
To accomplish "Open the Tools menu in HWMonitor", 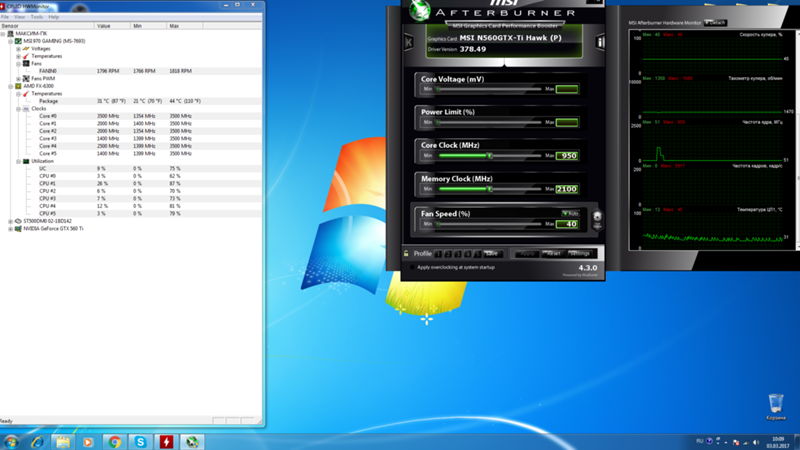I will tap(36, 17).
